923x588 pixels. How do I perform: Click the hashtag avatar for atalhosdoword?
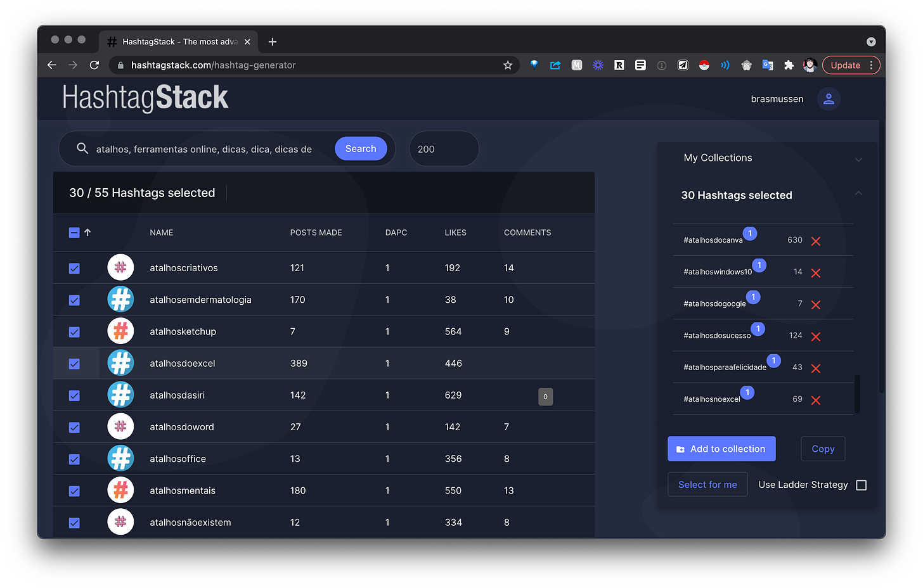pyautogui.click(x=120, y=426)
